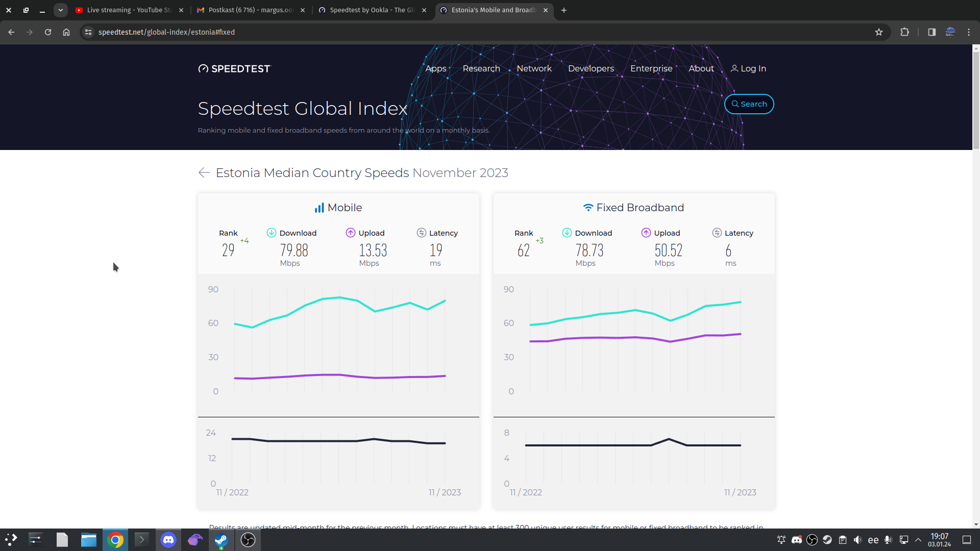Click Mobile Upload arrow icon
Screen dimensions: 980x551
coord(351,233)
